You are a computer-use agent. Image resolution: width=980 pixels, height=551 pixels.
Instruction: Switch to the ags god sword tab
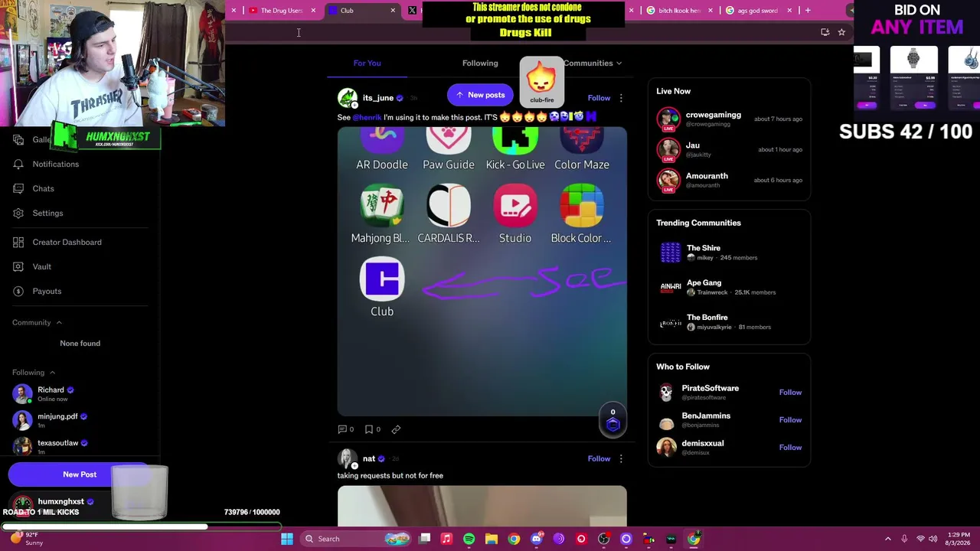coord(758,10)
